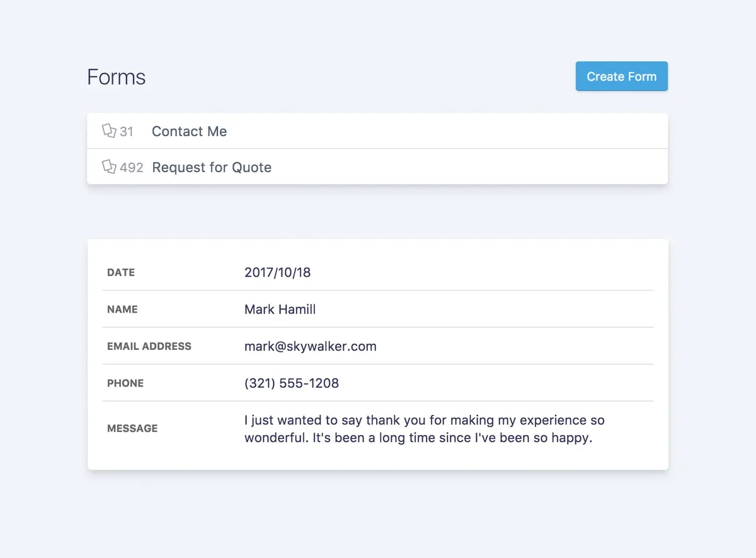Click the DATE field label
The height and width of the screenshot is (558, 756).
click(121, 272)
